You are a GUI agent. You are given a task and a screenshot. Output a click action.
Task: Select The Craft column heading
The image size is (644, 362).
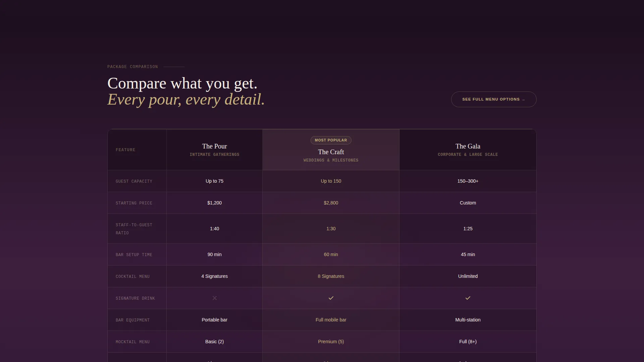tap(331, 152)
